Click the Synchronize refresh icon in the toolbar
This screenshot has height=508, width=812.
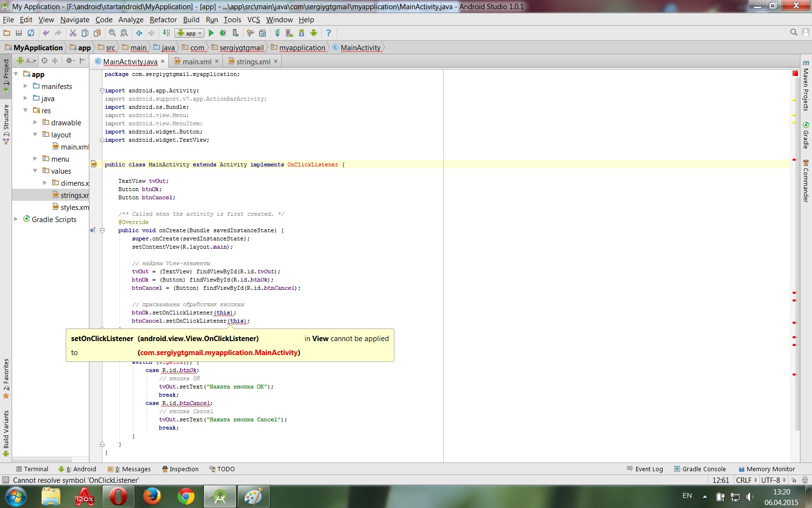[x=31, y=33]
